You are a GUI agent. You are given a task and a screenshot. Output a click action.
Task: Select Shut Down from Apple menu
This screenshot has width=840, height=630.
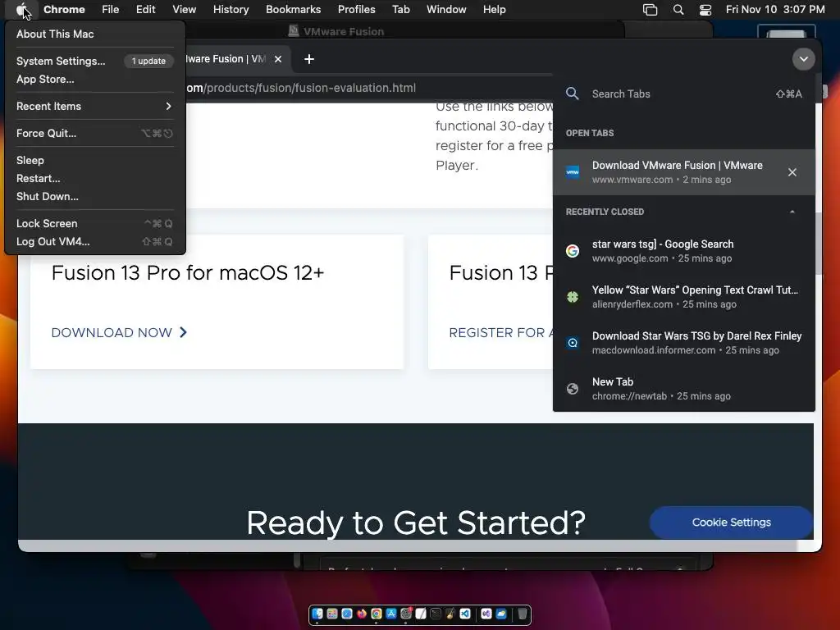click(x=94, y=196)
